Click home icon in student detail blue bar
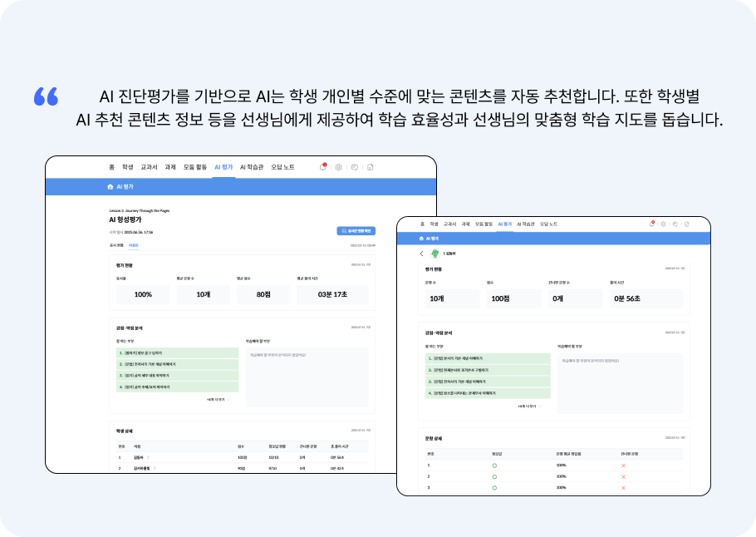 coord(421,239)
